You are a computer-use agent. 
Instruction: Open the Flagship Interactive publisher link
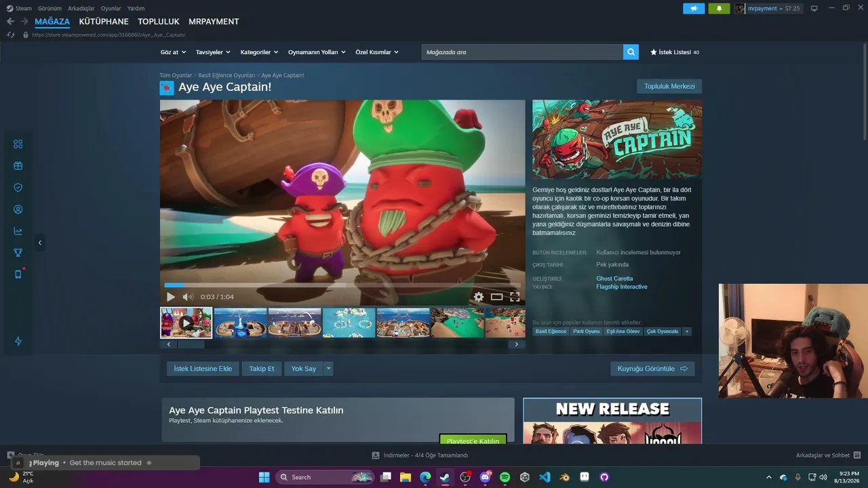point(622,287)
